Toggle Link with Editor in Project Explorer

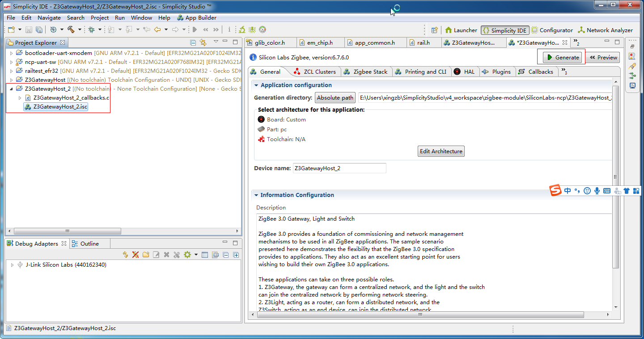coord(203,42)
